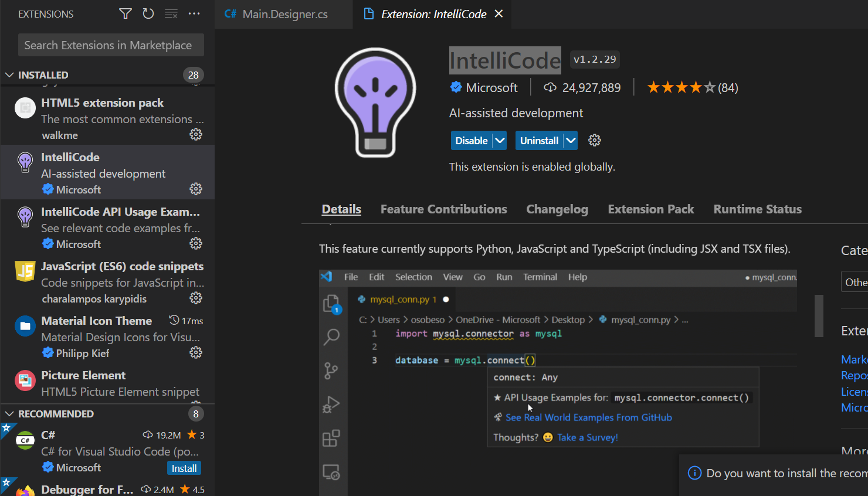Click the install count cloud download icon

point(550,87)
